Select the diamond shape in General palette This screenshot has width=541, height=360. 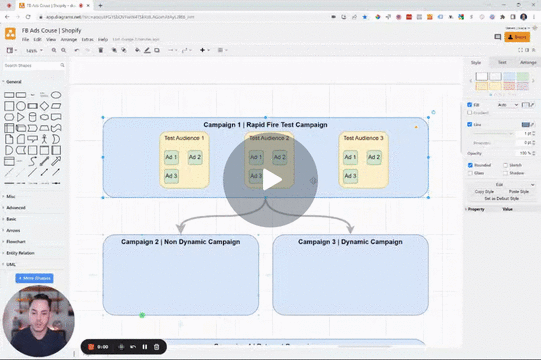pos(45,106)
